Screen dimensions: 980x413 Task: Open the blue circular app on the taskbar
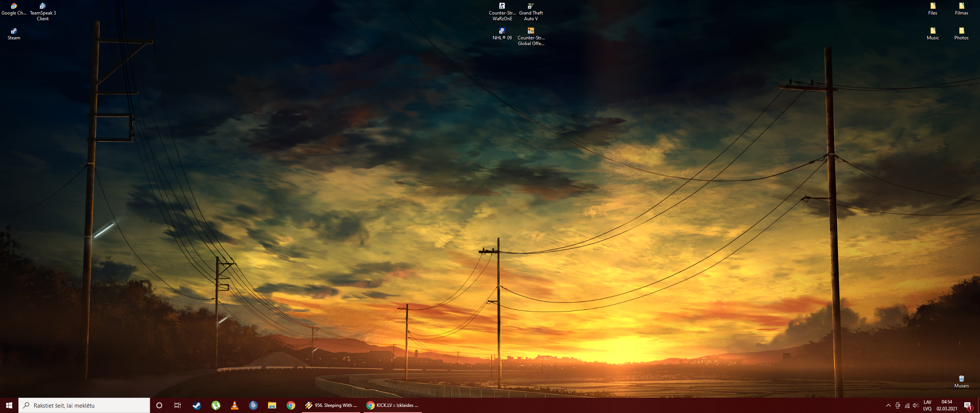point(253,405)
